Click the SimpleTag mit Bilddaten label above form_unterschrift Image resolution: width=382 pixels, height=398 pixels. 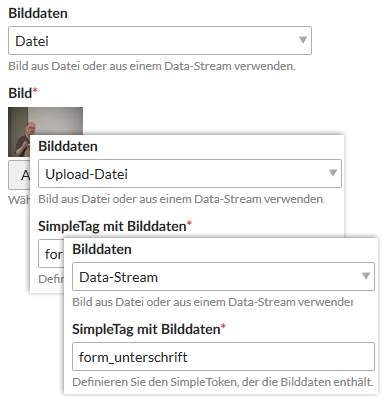coord(149,329)
